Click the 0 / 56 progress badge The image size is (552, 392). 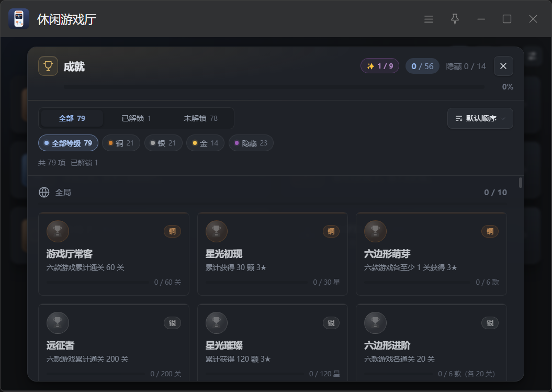pos(422,66)
